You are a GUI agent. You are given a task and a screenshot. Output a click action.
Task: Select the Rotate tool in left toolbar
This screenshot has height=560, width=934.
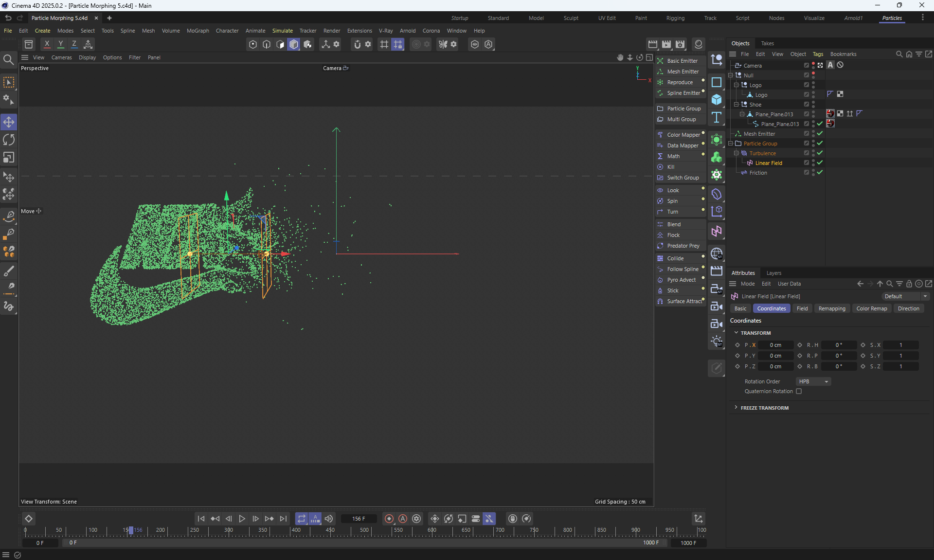9,140
